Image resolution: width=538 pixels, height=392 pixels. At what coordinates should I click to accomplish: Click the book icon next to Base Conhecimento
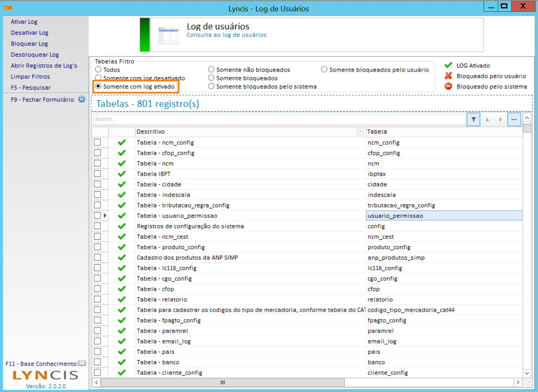tap(82, 364)
